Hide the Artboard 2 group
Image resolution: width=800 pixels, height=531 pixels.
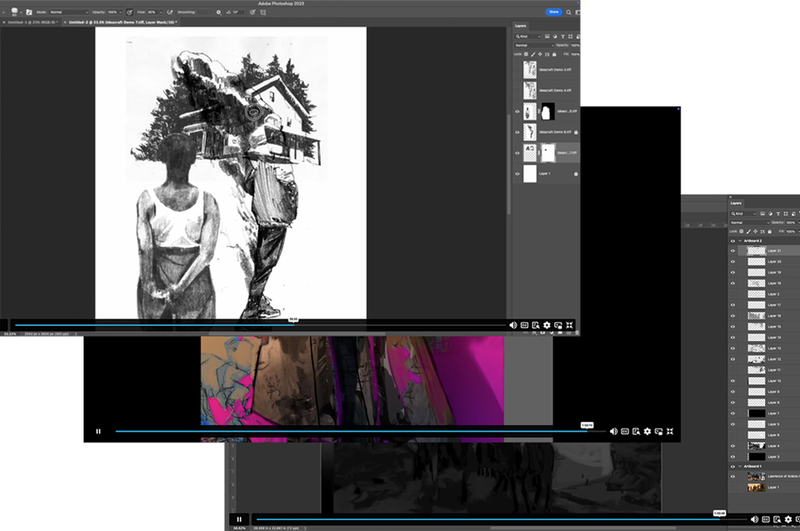(733, 241)
